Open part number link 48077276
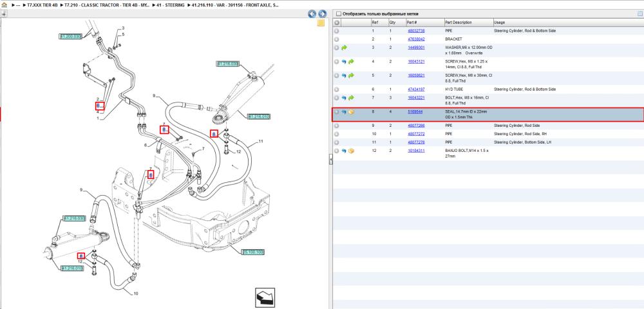 click(x=416, y=142)
